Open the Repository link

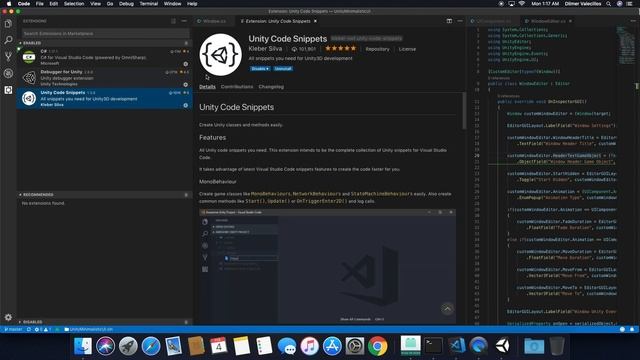pyautogui.click(x=378, y=49)
